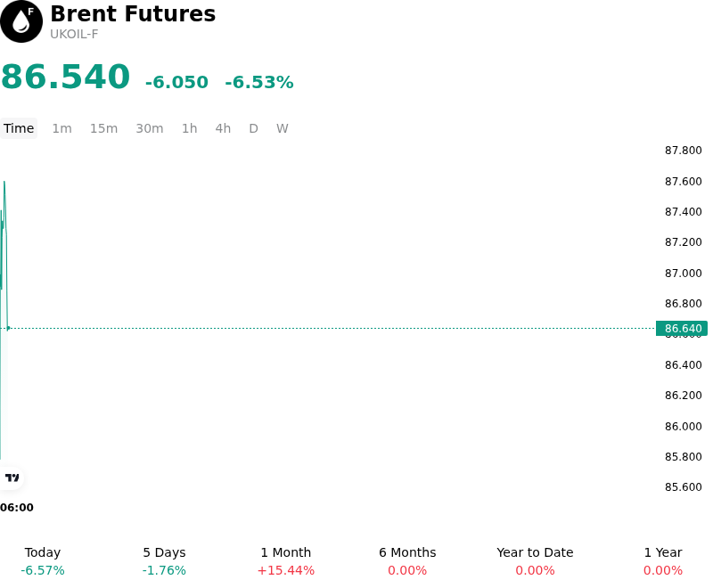Show Year to Date performance
Viewport: 713px width, 588px height.
(x=536, y=561)
